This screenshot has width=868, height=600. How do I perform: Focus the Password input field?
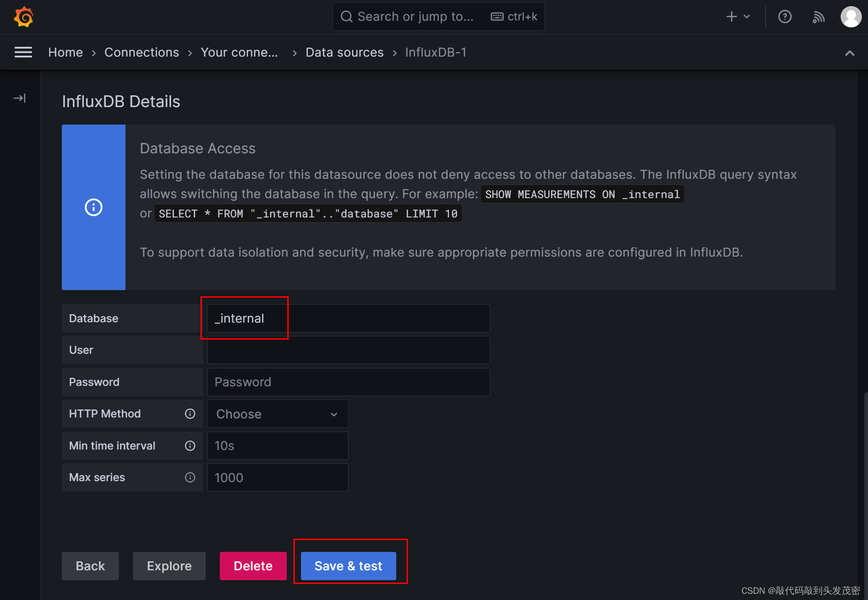click(348, 382)
